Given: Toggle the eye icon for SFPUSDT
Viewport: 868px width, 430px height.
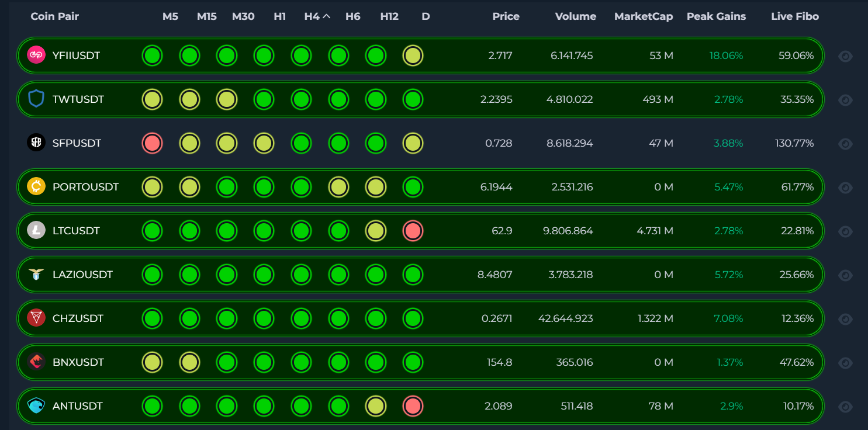Looking at the screenshot, I should click(x=845, y=144).
